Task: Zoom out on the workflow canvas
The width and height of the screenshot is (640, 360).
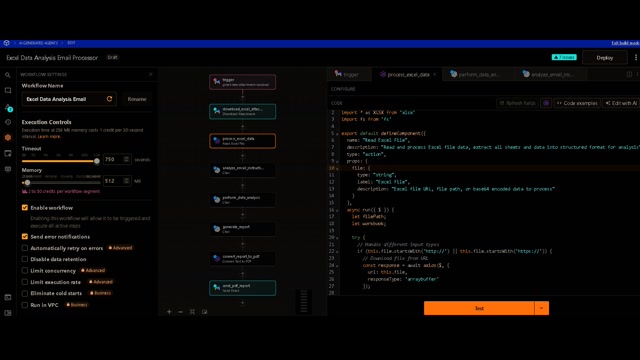Action: pyautogui.click(x=180, y=312)
